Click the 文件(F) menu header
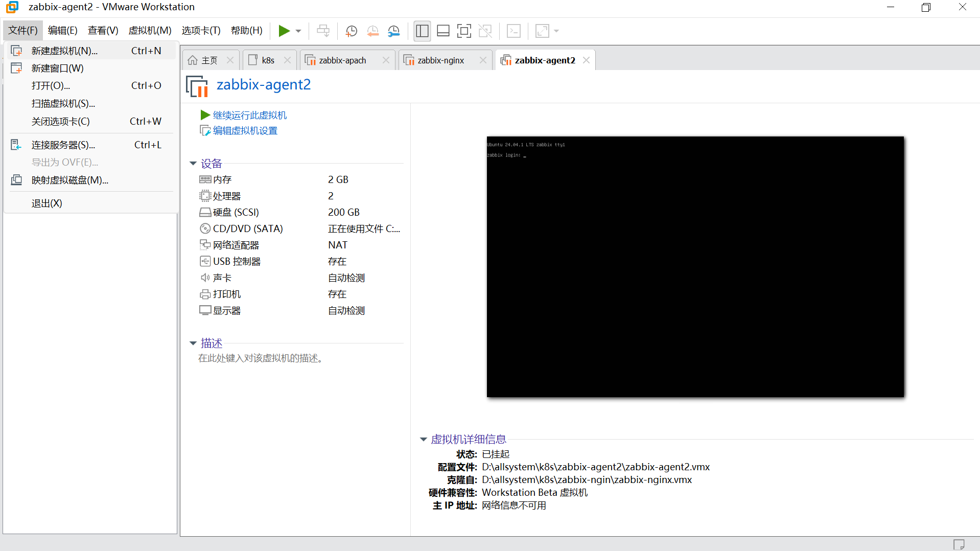 tap(23, 31)
